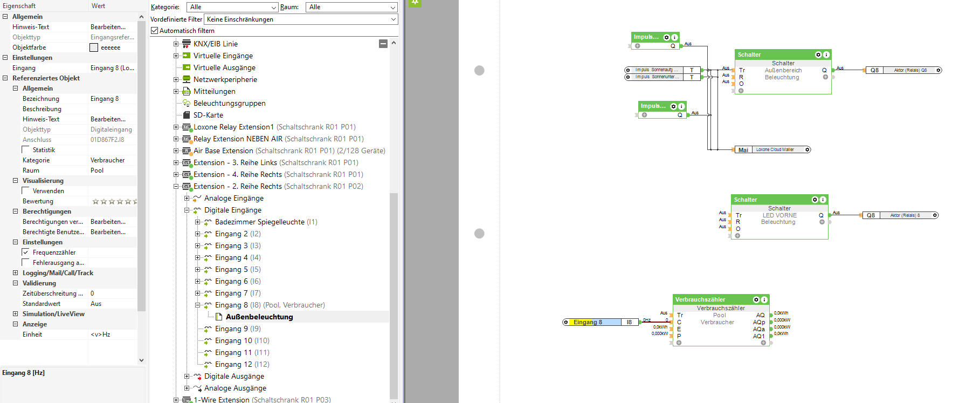Click the Kategorie value Verbraucher

[x=112, y=160]
